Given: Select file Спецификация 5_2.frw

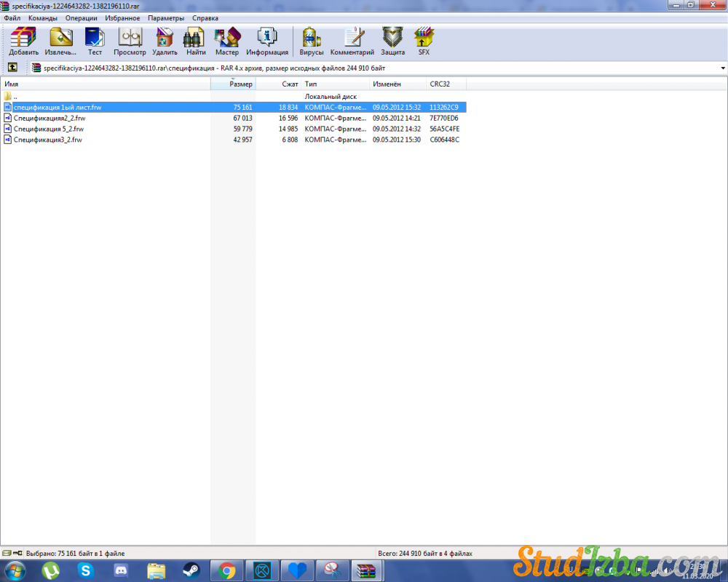Looking at the screenshot, I should pyautogui.click(x=48, y=129).
